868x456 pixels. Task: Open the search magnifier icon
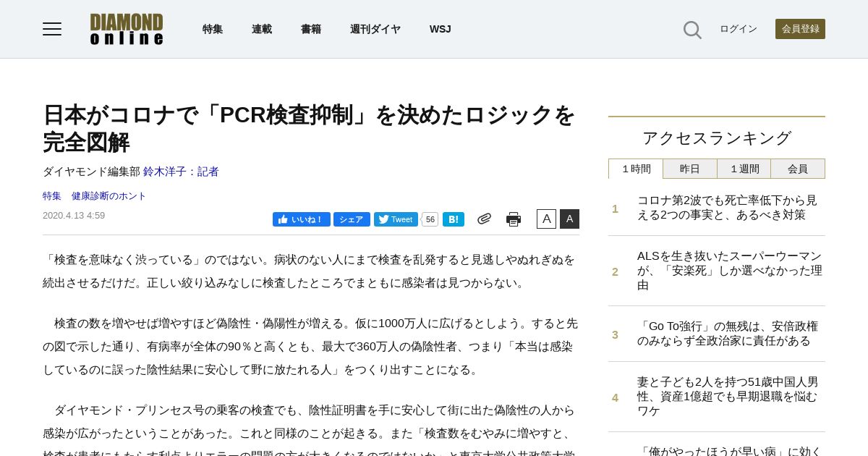pyautogui.click(x=692, y=30)
